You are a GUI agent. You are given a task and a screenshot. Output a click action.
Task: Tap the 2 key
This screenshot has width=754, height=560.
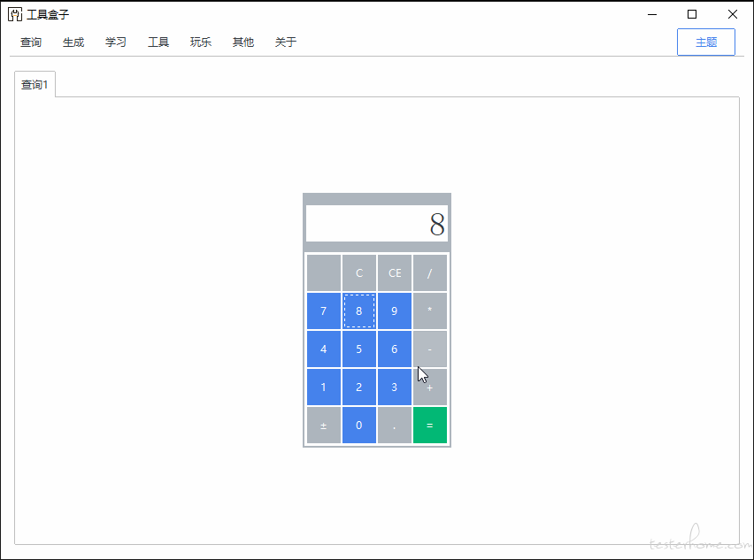(359, 387)
